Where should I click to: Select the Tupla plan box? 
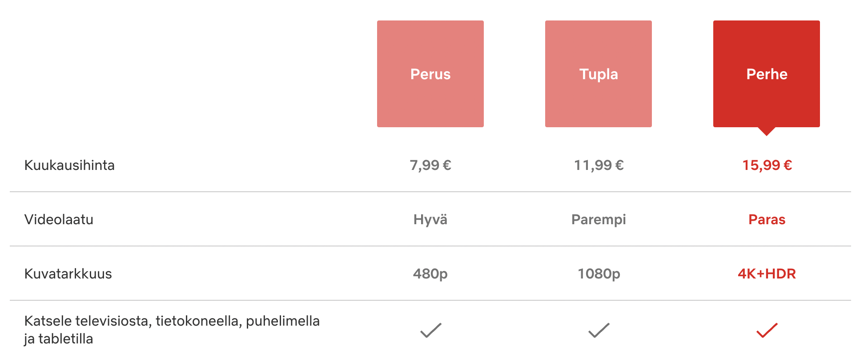click(x=598, y=74)
